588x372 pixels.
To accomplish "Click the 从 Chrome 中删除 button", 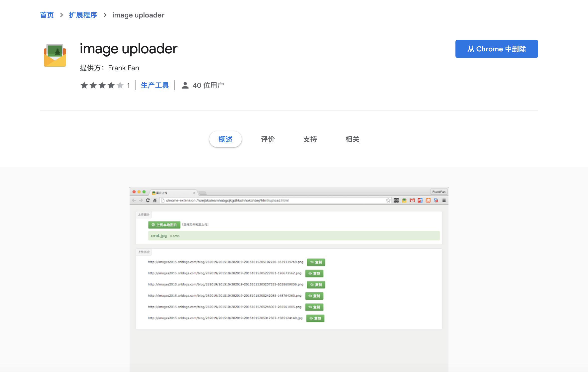I will 497,49.
